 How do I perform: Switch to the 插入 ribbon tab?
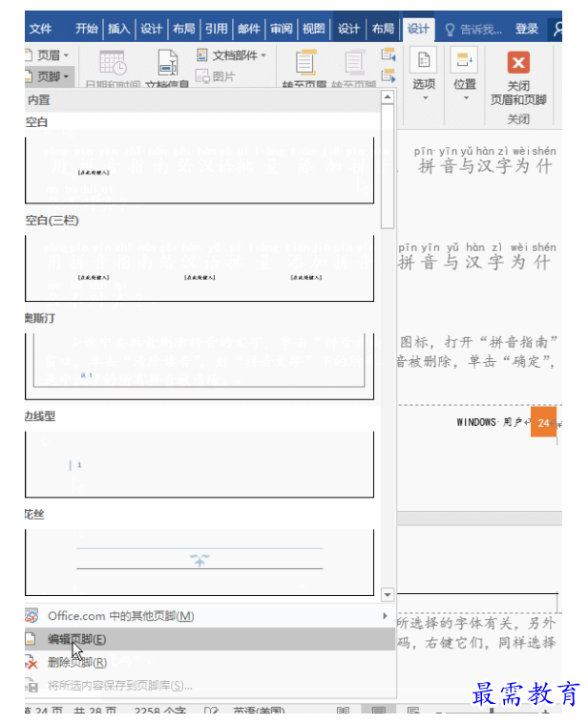[118, 29]
